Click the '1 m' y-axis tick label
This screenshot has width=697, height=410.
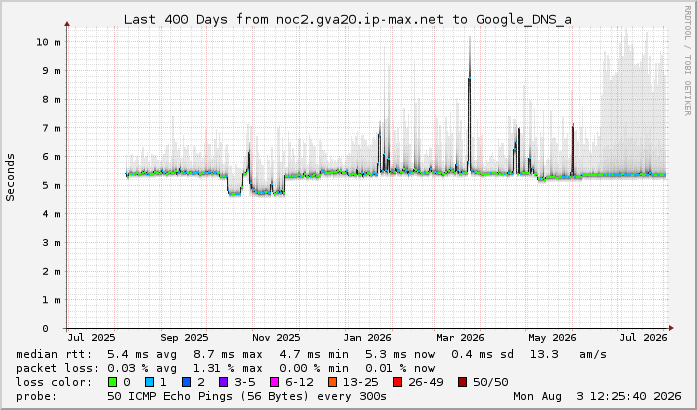(x=52, y=300)
